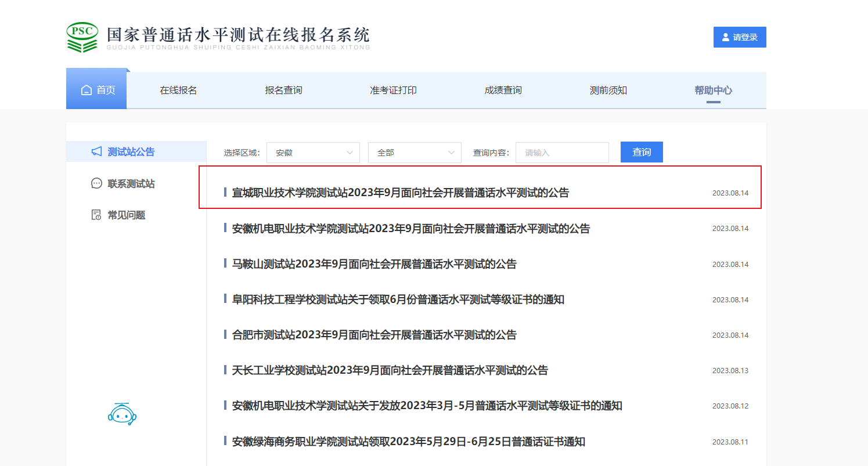Click the robot assistant chat icon
868x466 pixels.
point(122,414)
